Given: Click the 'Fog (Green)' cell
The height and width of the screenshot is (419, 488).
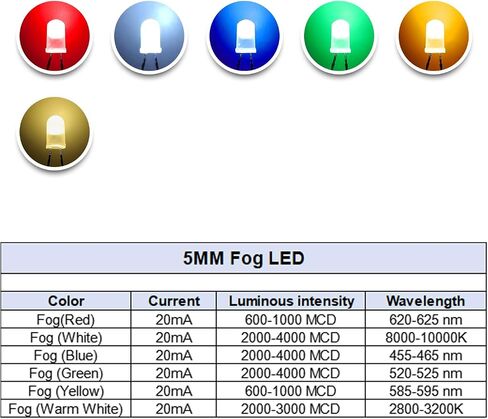Looking at the screenshot, I should (x=66, y=373).
